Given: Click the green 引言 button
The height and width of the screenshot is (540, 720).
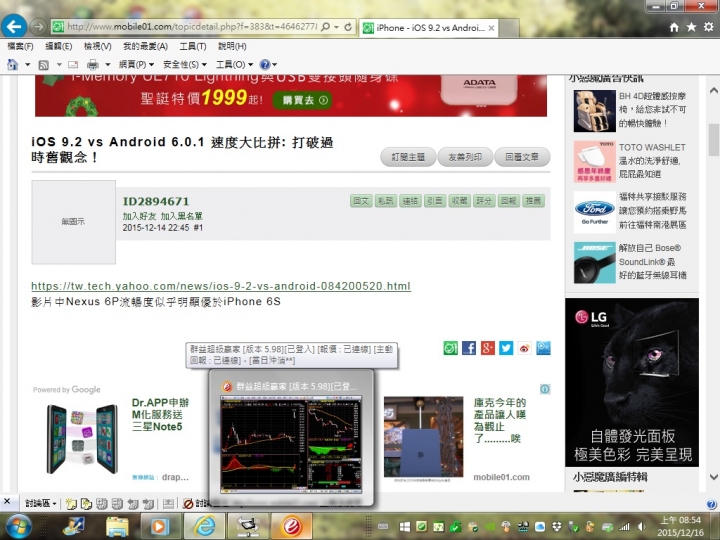Looking at the screenshot, I should 434,201.
